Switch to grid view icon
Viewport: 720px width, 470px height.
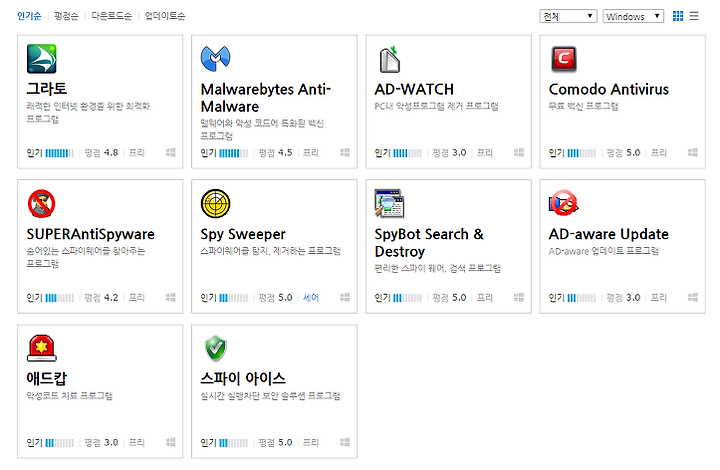[x=678, y=16]
